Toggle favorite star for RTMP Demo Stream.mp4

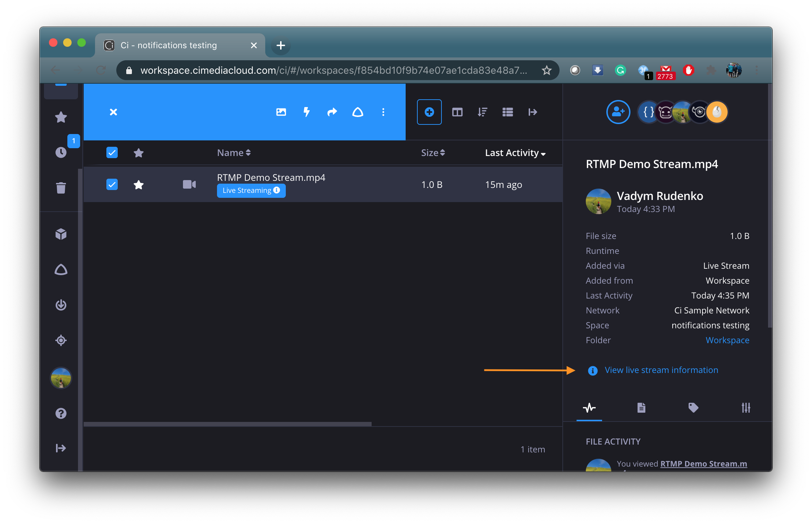coord(139,185)
